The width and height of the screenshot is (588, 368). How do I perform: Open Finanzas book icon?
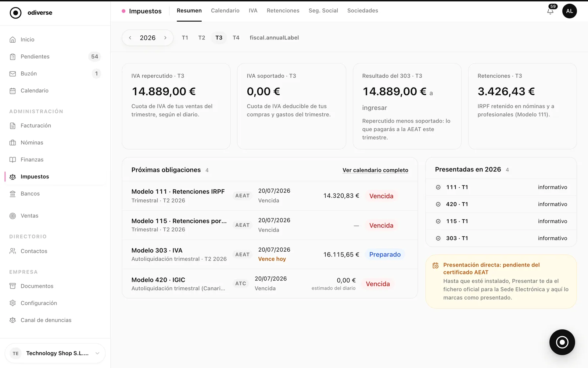(12, 160)
